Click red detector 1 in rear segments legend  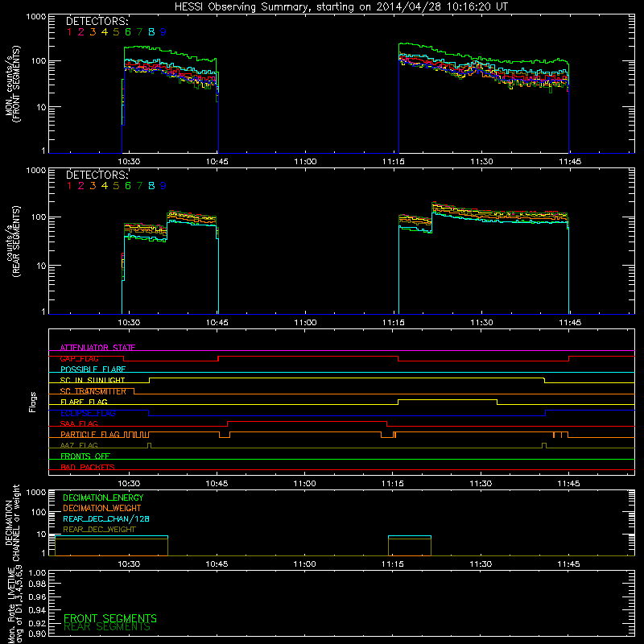69,186
